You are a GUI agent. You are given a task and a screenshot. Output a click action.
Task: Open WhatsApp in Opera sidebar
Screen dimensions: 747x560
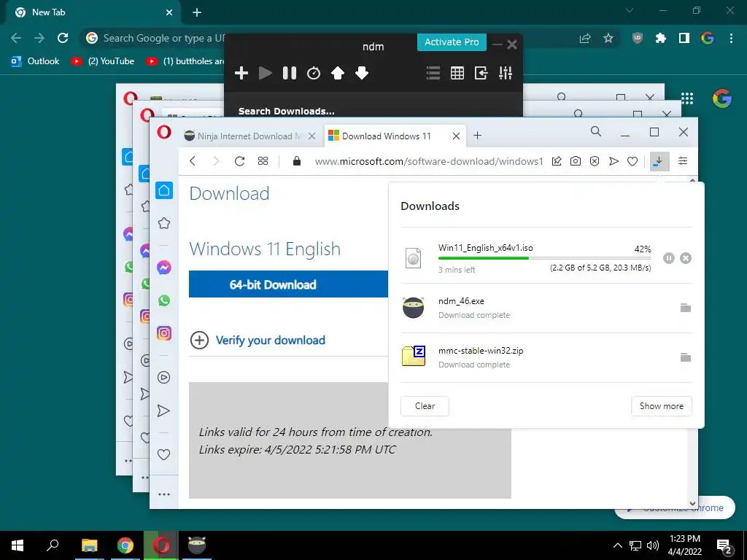164,300
